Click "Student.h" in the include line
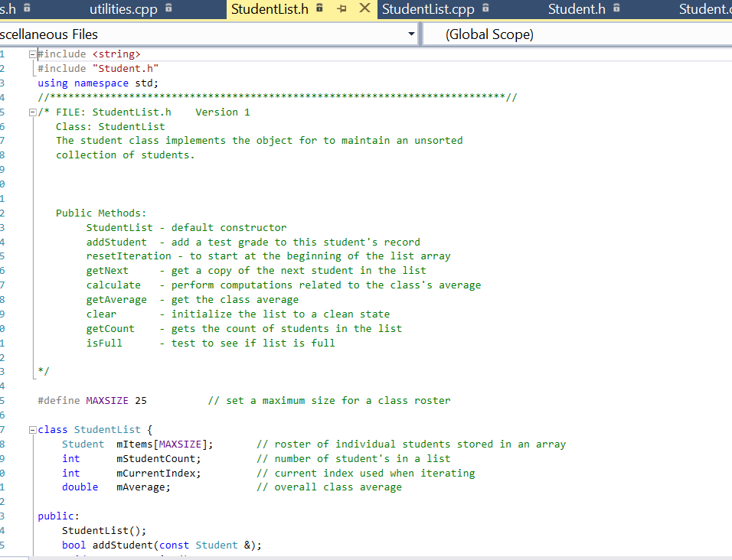Viewport: 732px width, 560px height. click(x=126, y=69)
